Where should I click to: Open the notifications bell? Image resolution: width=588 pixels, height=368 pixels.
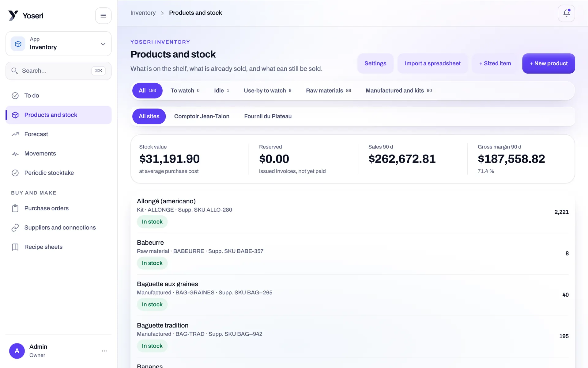(566, 13)
